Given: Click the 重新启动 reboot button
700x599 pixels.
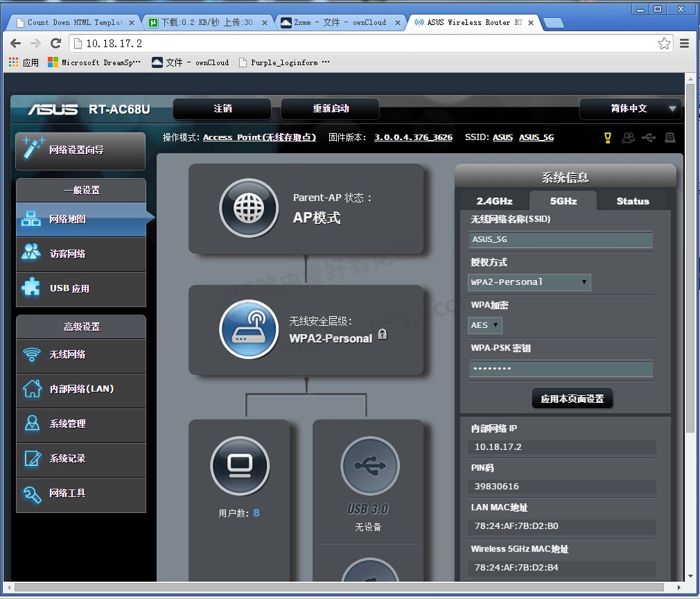Looking at the screenshot, I should click(x=331, y=109).
